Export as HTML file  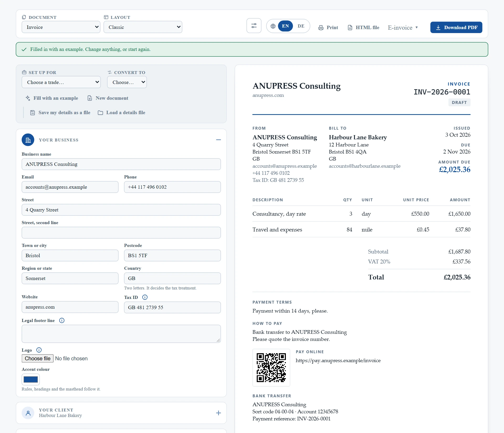click(363, 28)
